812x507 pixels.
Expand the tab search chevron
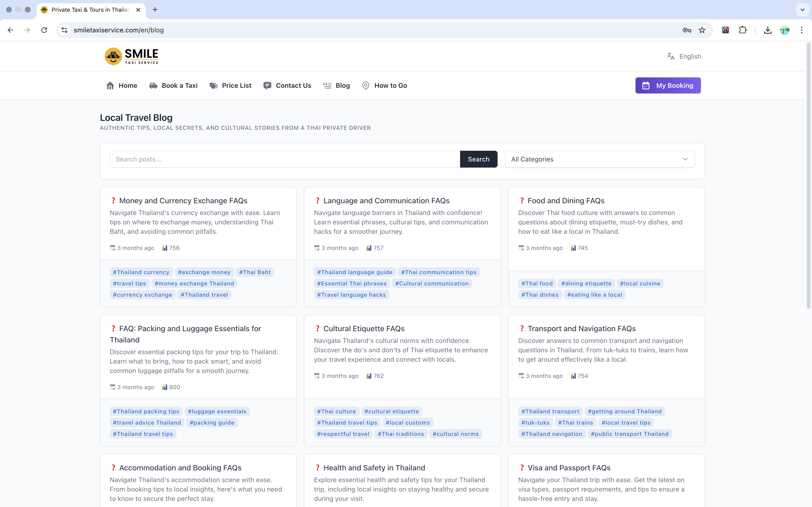(x=802, y=10)
